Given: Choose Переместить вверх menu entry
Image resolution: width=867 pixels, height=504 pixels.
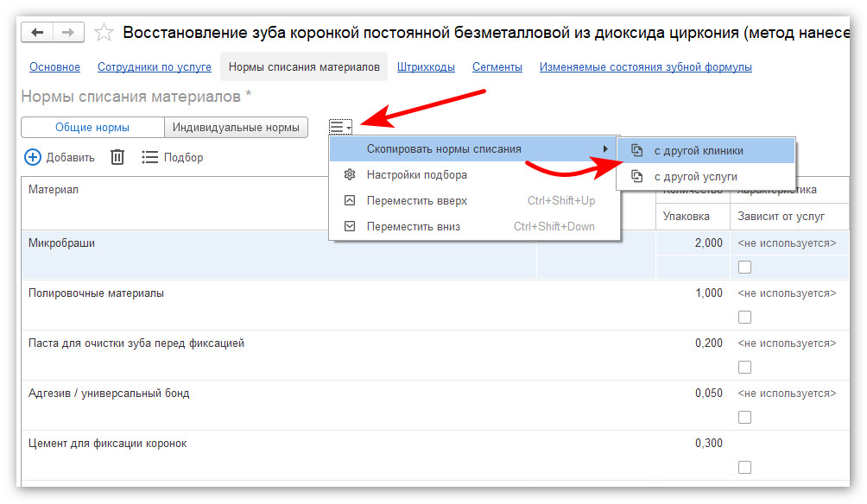Looking at the screenshot, I should (474, 200).
